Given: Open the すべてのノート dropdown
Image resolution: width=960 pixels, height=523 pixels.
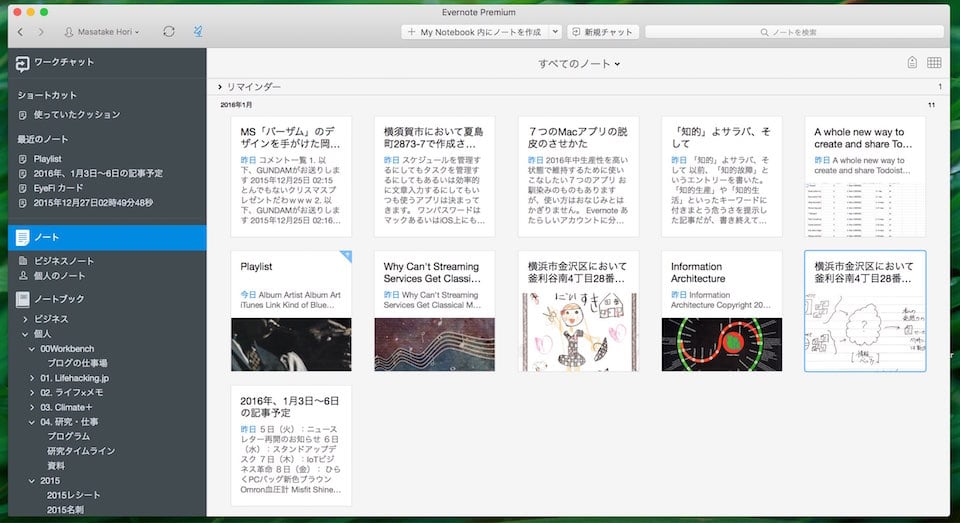Looking at the screenshot, I should click(579, 64).
